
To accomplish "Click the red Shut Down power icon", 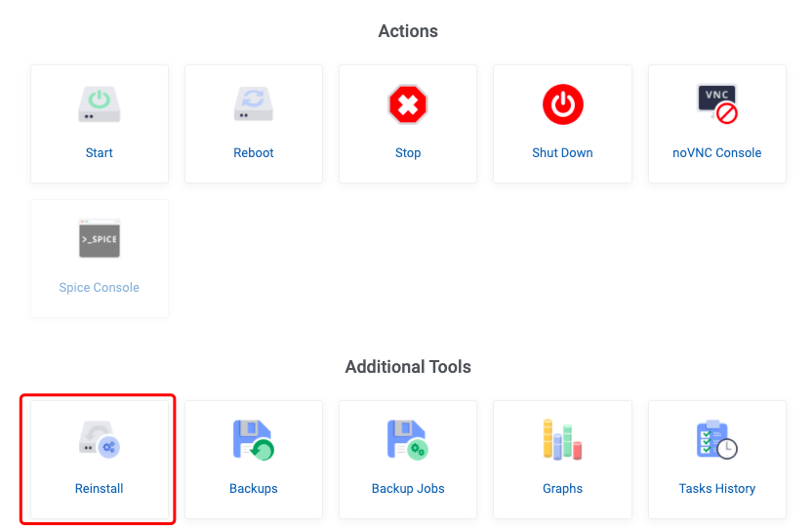I will tap(562, 104).
